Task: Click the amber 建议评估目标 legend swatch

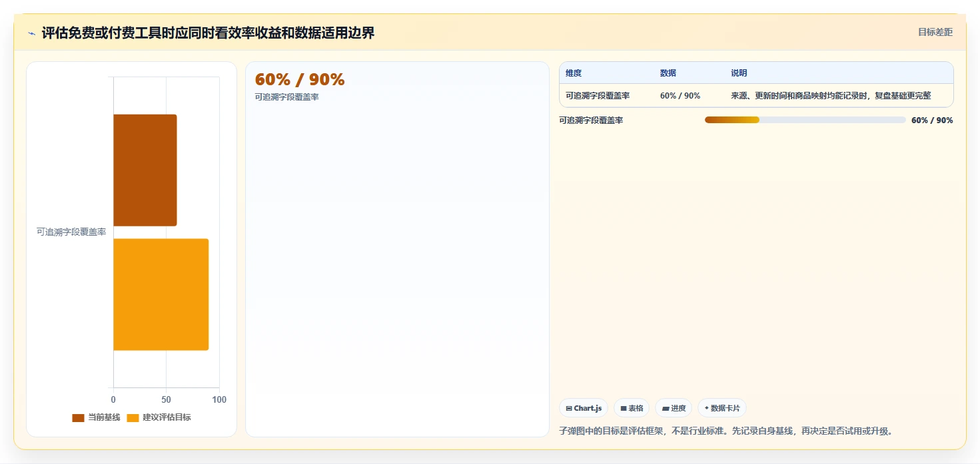Action: tap(133, 418)
